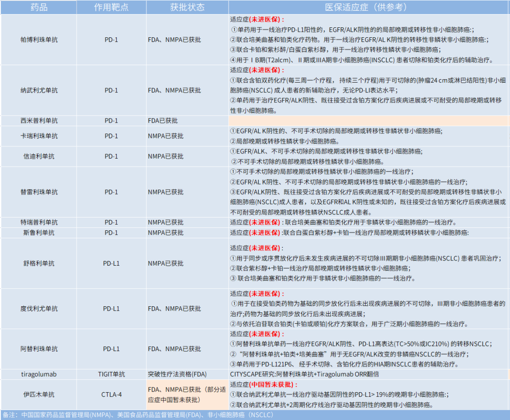
Task: Select the 西米普利单抗 drug cell
Action: pos(39,121)
